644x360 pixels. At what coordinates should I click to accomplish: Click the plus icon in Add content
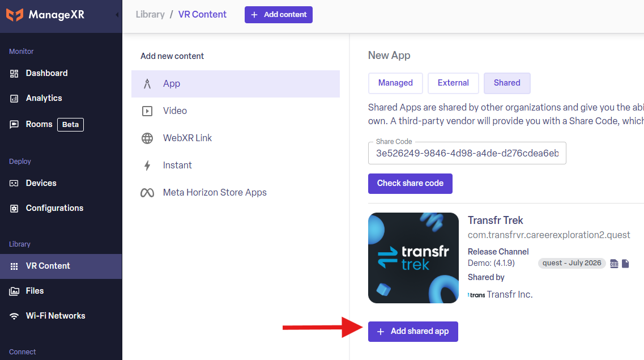pyautogui.click(x=254, y=15)
